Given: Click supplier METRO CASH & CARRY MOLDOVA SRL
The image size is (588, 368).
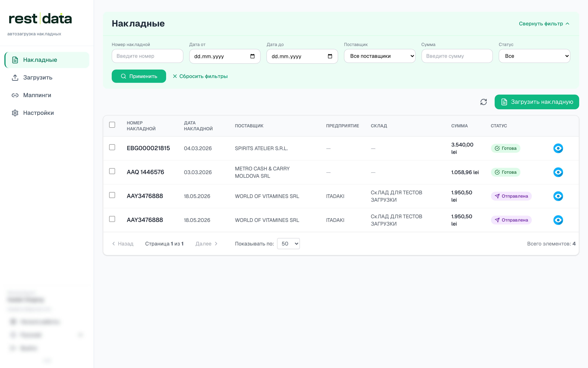Looking at the screenshot, I should coord(262,172).
